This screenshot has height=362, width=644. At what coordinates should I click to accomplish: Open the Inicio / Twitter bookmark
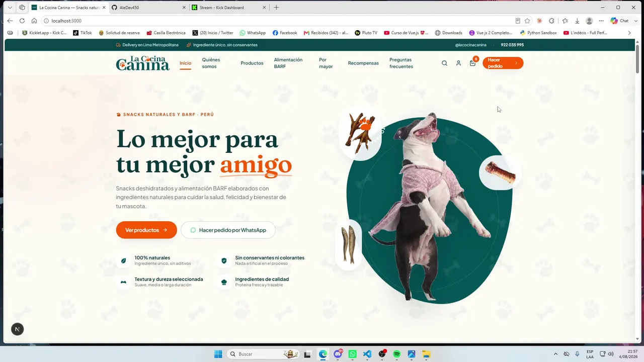pos(213,33)
